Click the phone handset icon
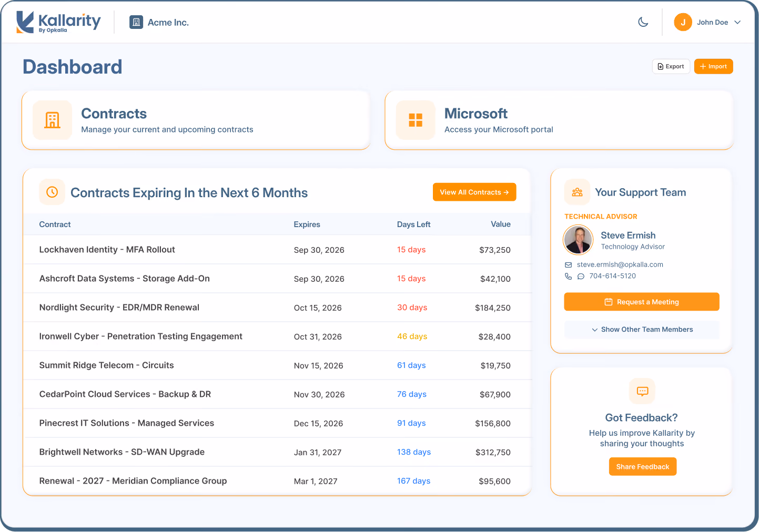759x532 pixels. 568,276
